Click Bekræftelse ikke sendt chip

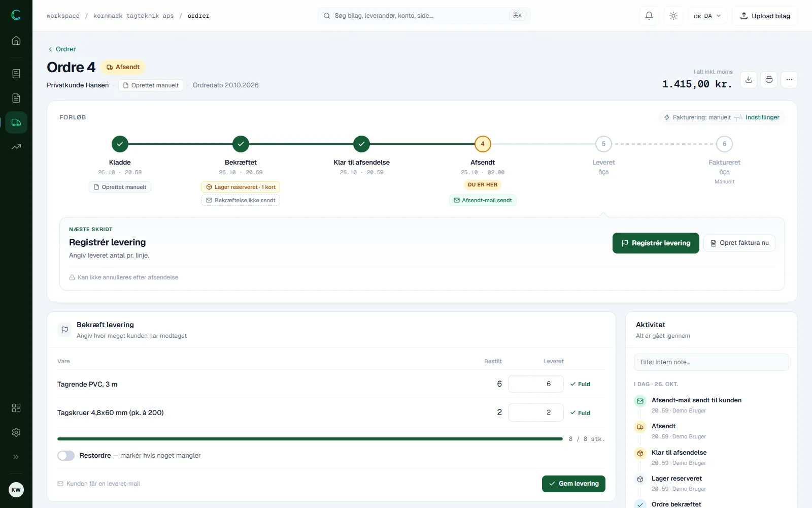241,200
